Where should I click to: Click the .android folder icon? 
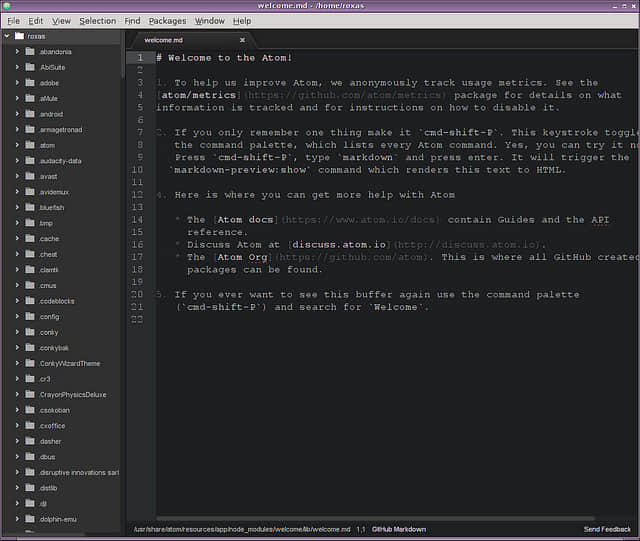coord(30,114)
